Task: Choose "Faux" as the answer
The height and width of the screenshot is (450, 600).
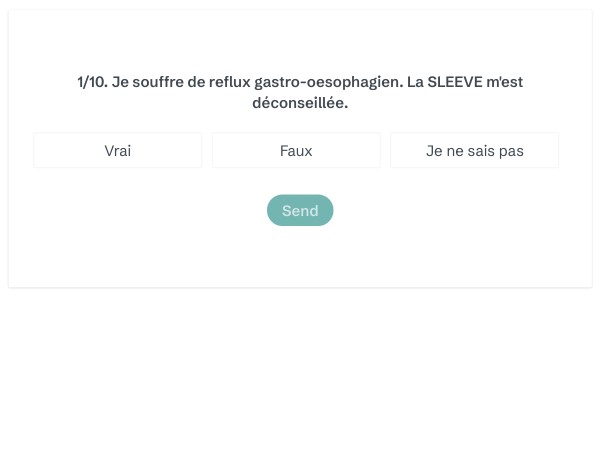Action: tap(296, 151)
